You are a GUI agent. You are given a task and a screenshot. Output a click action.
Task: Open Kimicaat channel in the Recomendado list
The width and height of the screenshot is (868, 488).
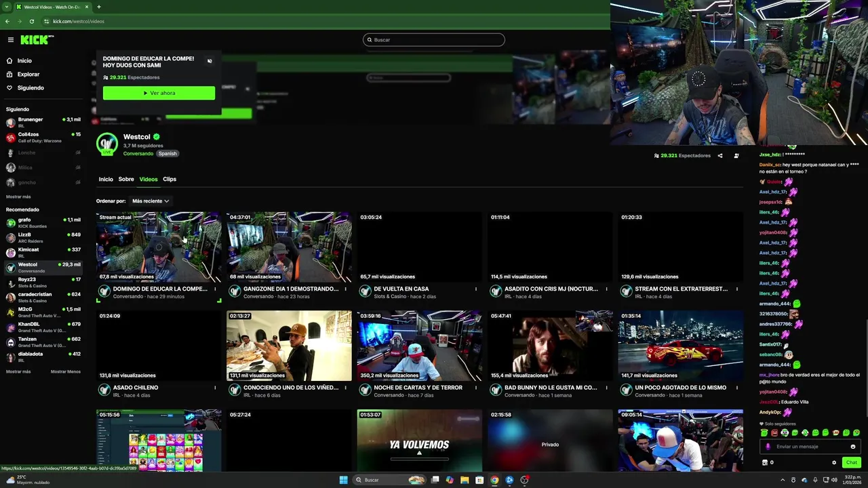(x=43, y=252)
